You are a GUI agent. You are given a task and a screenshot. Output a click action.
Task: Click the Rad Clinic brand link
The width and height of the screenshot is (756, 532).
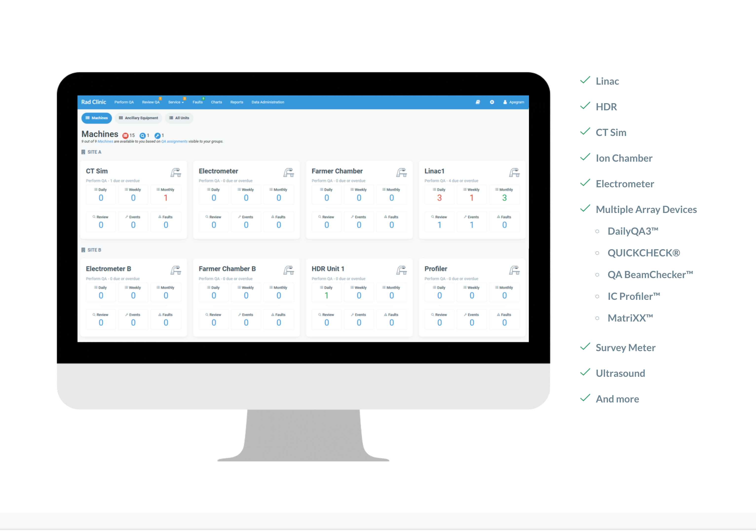94,102
